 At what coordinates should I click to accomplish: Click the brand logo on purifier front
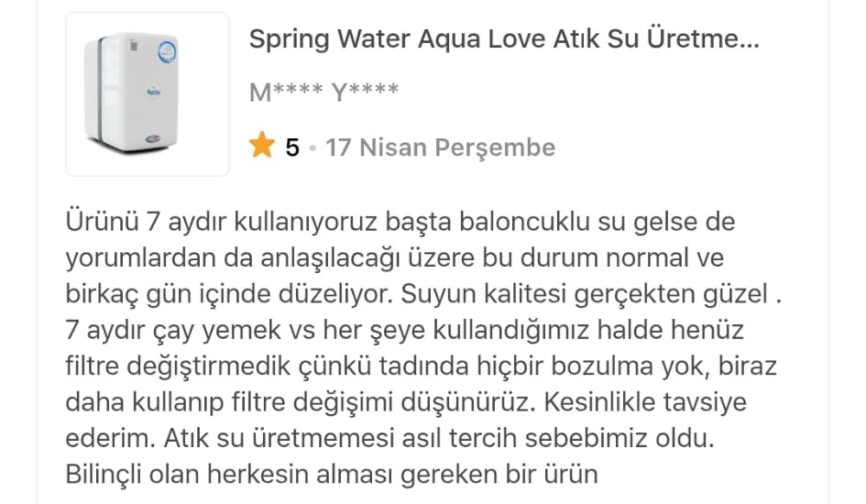154,91
